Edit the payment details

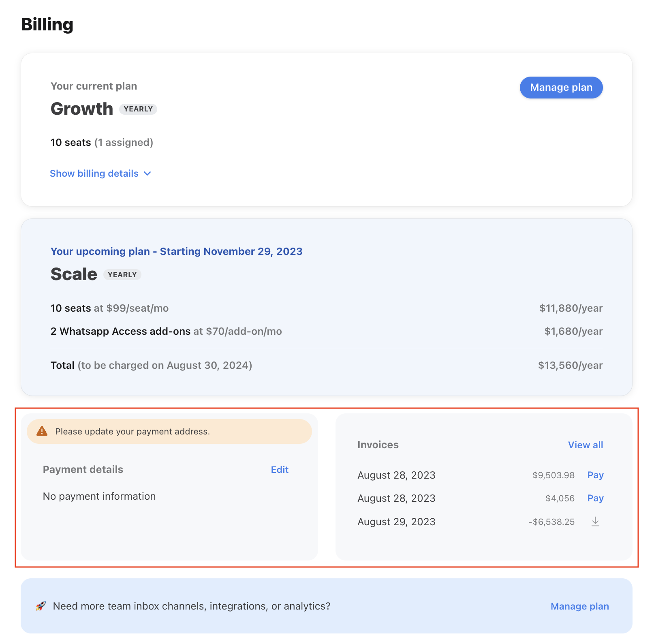click(279, 469)
